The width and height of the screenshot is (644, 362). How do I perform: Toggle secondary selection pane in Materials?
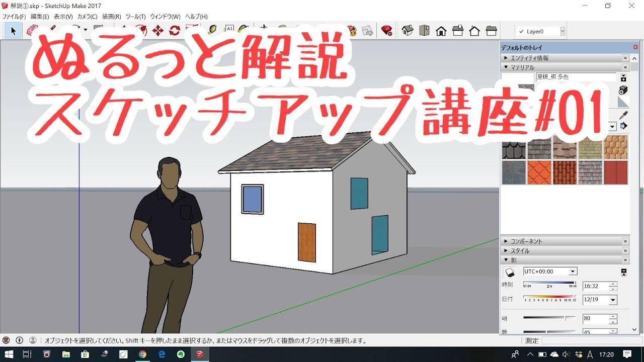pyautogui.click(x=623, y=77)
